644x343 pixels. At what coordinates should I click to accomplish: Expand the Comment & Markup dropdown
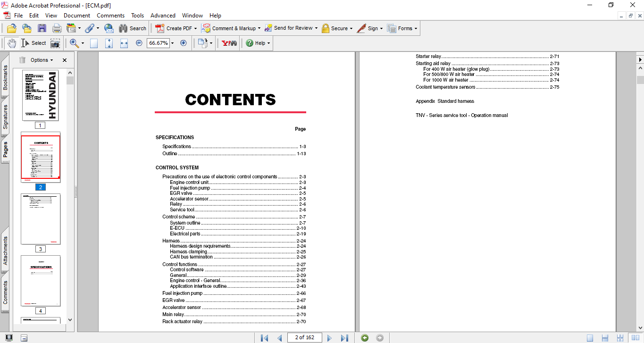259,28
